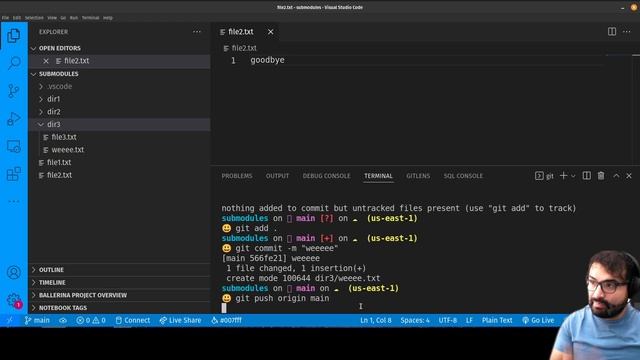Kill the terminal with trash icon
The height and width of the screenshot is (360, 640).
pyautogui.click(x=601, y=176)
